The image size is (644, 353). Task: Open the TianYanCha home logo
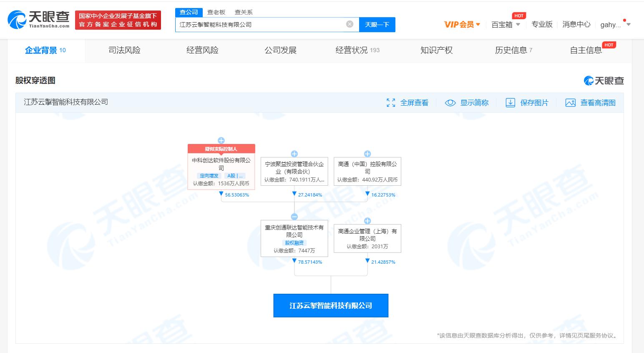tap(39, 20)
